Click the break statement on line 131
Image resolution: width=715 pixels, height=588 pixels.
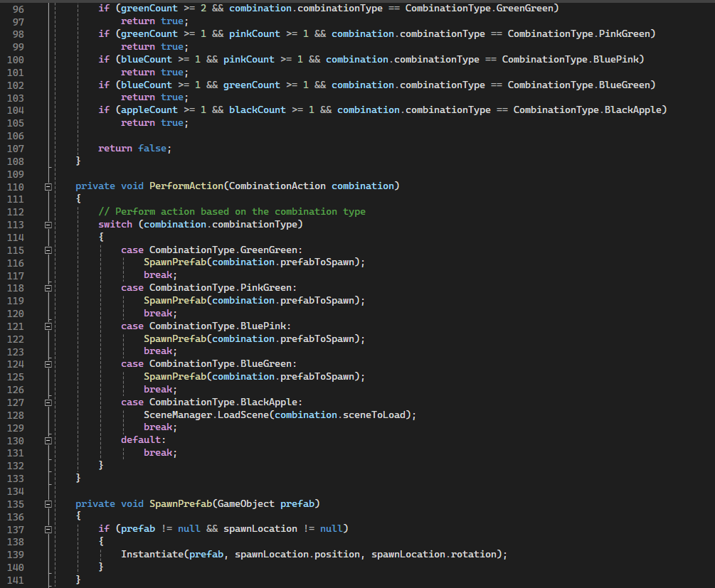pyautogui.click(x=161, y=453)
